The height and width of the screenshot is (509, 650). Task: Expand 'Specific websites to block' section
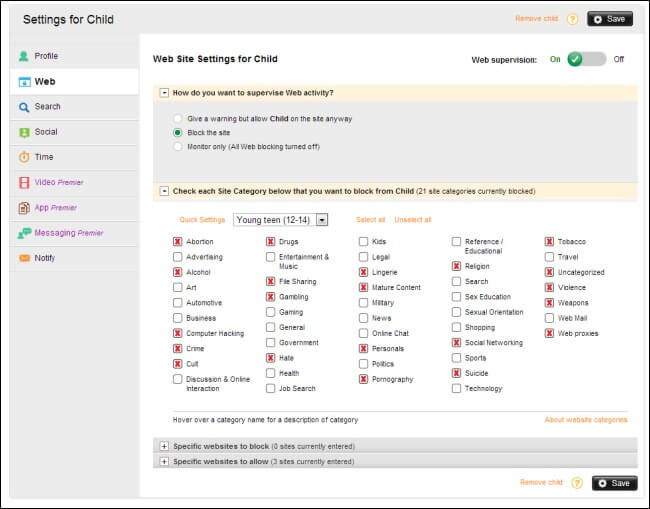164,446
